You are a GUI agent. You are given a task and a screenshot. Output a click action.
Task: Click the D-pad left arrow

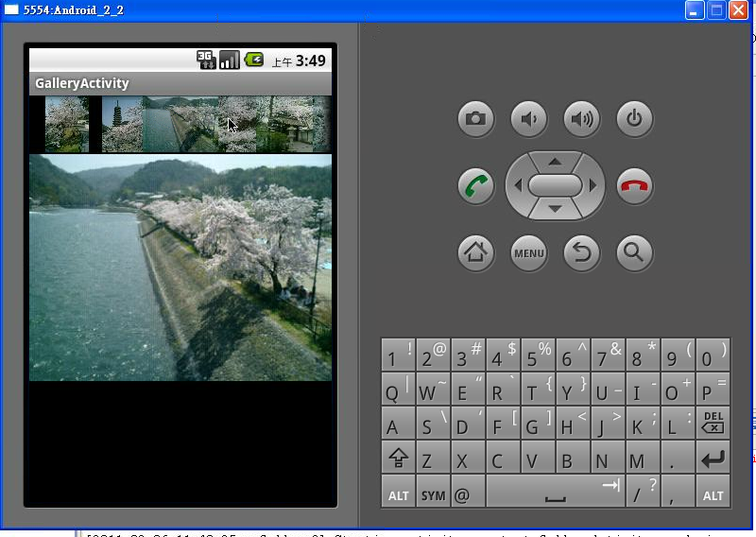pyautogui.click(x=518, y=185)
